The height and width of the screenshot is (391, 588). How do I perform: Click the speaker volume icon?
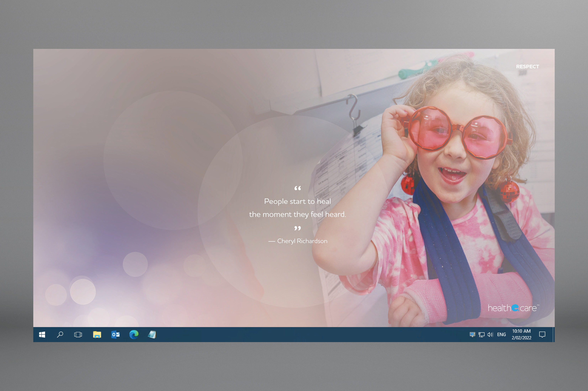point(490,335)
